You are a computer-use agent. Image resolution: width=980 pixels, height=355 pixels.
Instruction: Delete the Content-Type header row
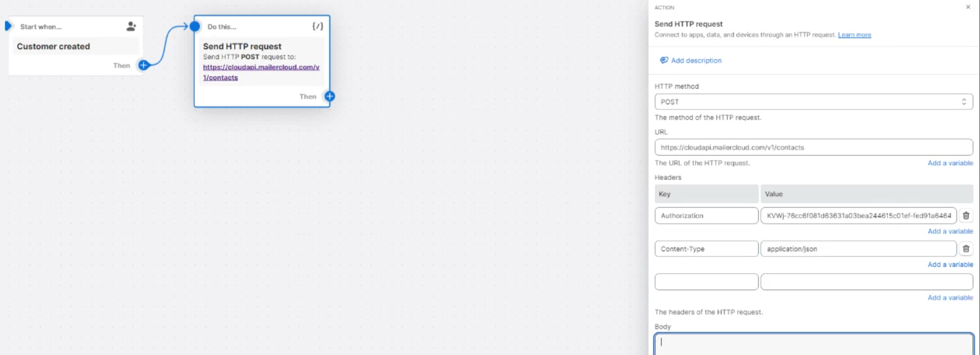click(966, 249)
